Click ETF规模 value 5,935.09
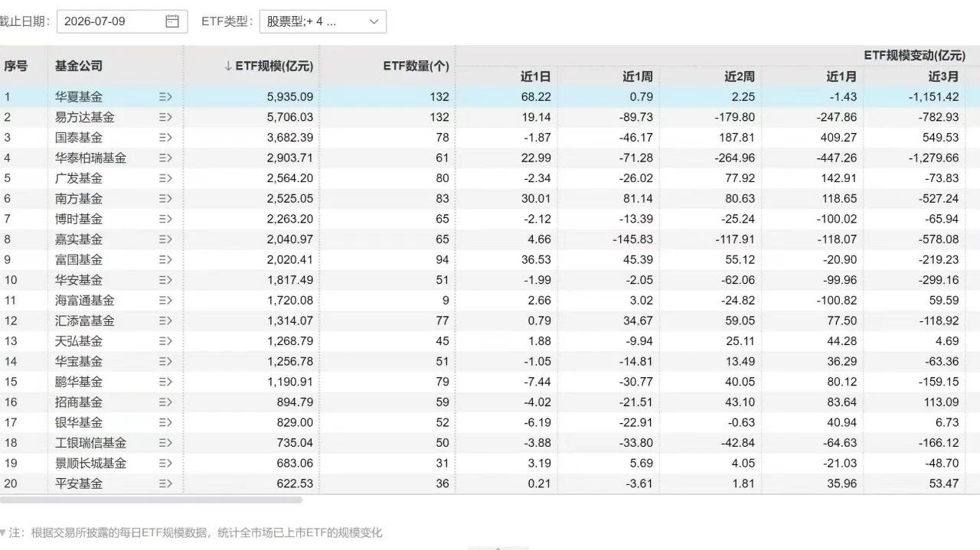 [291, 97]
